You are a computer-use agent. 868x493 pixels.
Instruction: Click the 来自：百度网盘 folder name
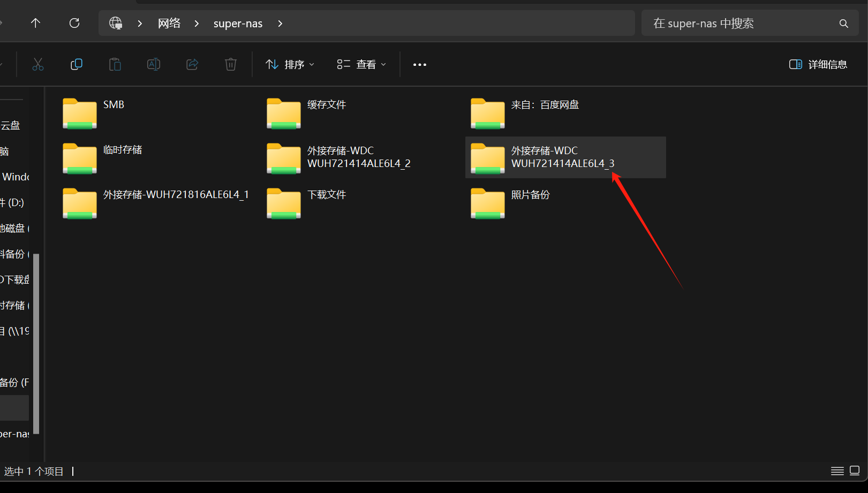pos(545,105)
